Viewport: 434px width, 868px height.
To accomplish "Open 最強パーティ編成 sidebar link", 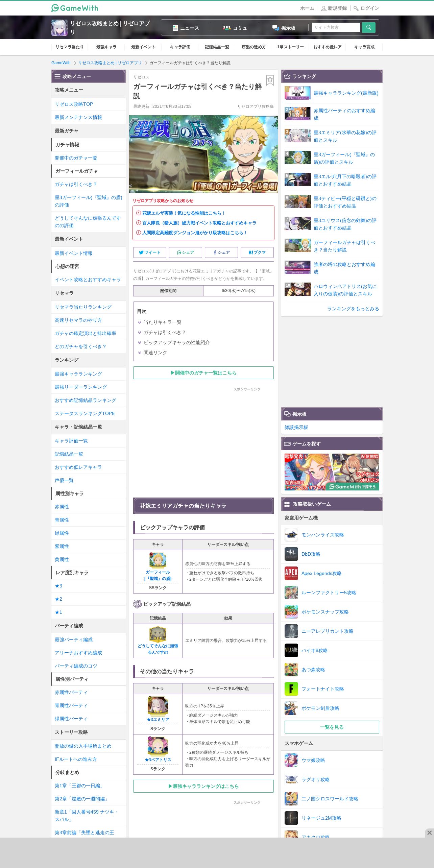I will tap(74, 640).
